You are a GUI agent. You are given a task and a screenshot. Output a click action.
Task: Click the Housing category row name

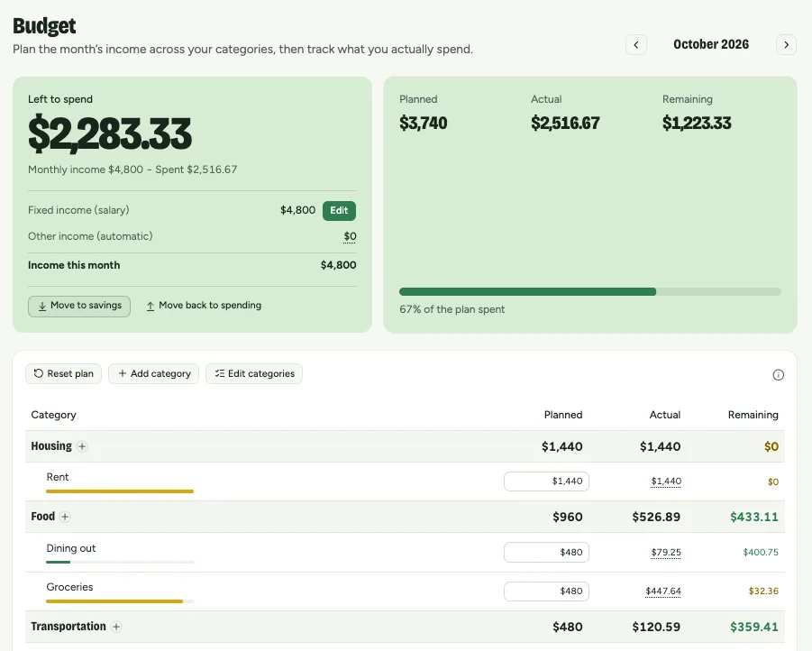click(x=51, y=446)
